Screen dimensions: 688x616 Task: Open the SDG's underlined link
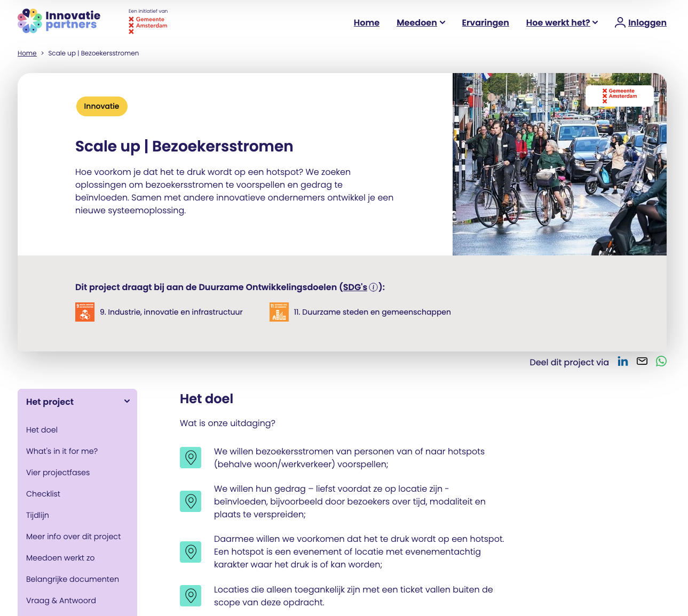click(x=355, y=287)
